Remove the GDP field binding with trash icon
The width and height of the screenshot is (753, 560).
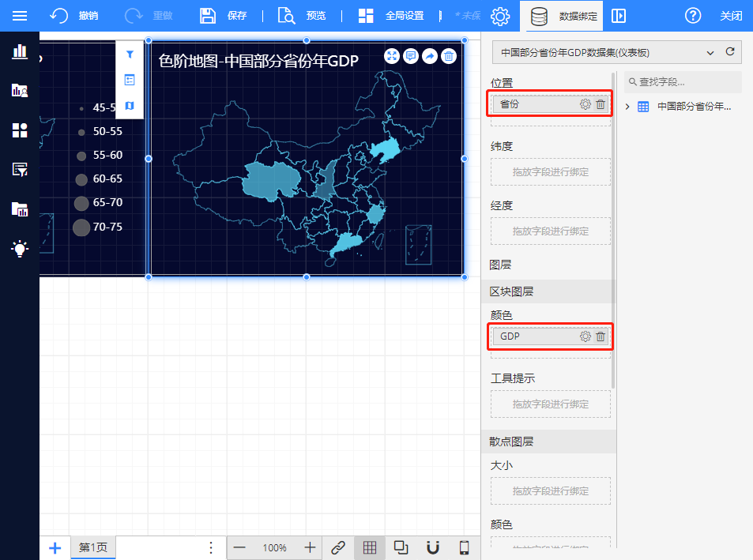click(x=601, y=336)
